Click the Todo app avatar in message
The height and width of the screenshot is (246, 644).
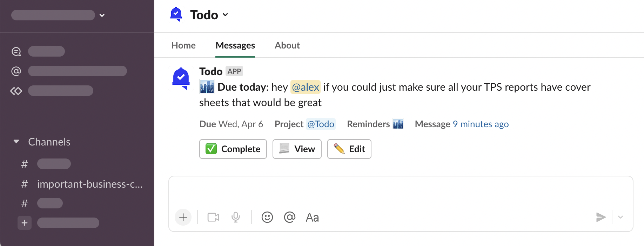181,78
